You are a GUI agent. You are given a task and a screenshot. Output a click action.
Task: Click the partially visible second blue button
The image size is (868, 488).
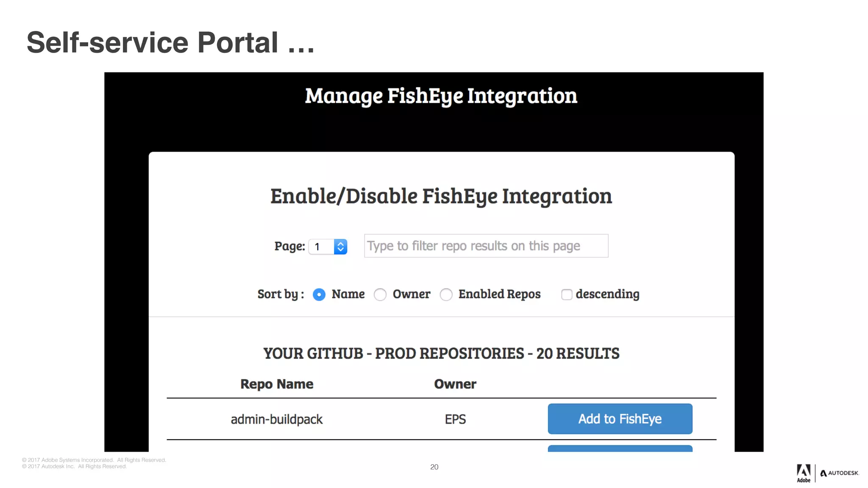620,448
